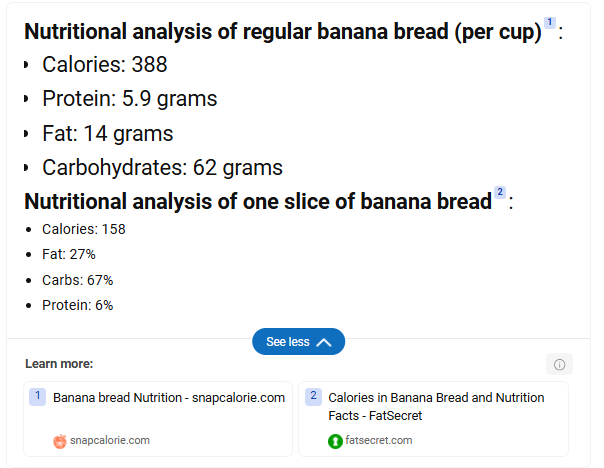Screen dimensions: 604x468
Task: Click the Carbs: 67% bullet
Action: 77,280
